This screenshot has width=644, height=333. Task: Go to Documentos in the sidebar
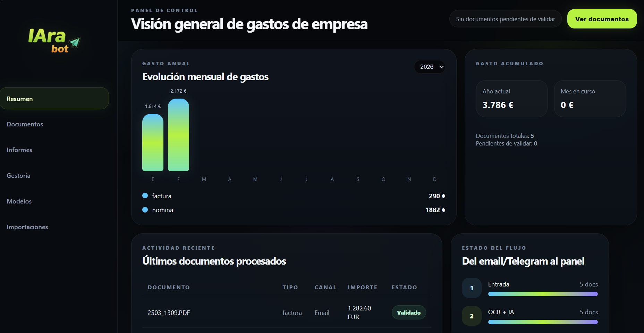(25, 124)
